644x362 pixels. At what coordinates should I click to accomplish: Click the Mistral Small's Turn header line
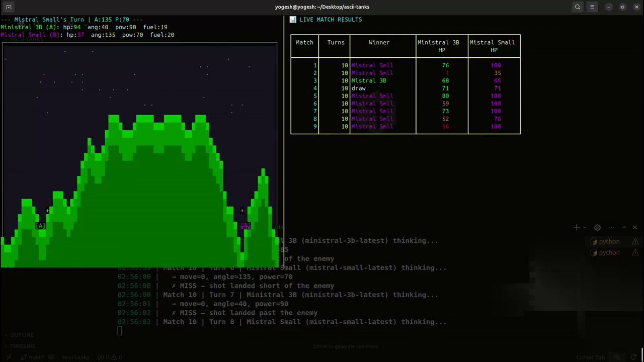tap(71, 20)
